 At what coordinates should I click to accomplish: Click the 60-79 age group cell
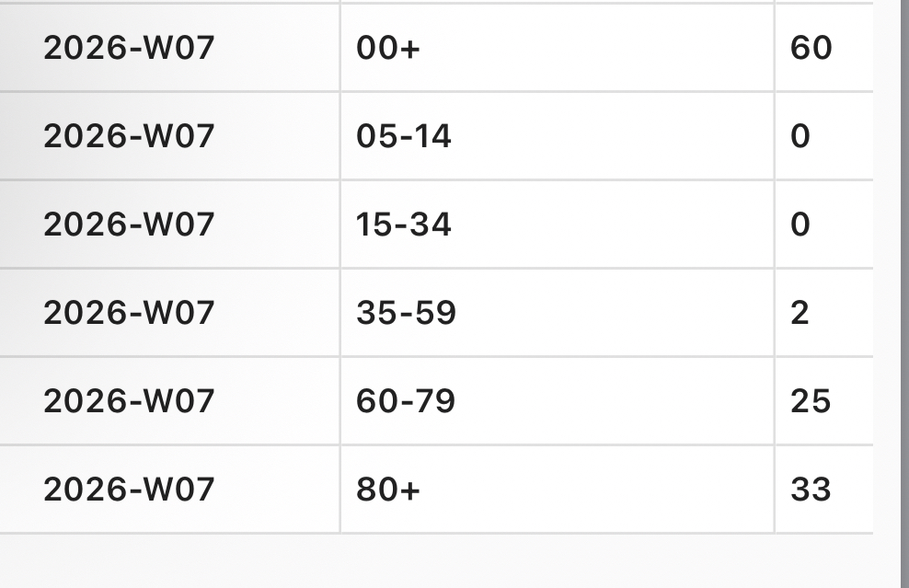[x=406, y=401]
